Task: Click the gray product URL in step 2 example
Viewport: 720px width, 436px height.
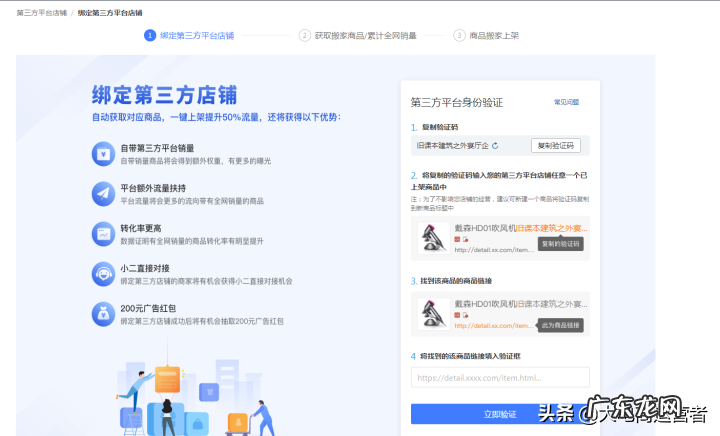Action: 494,250
